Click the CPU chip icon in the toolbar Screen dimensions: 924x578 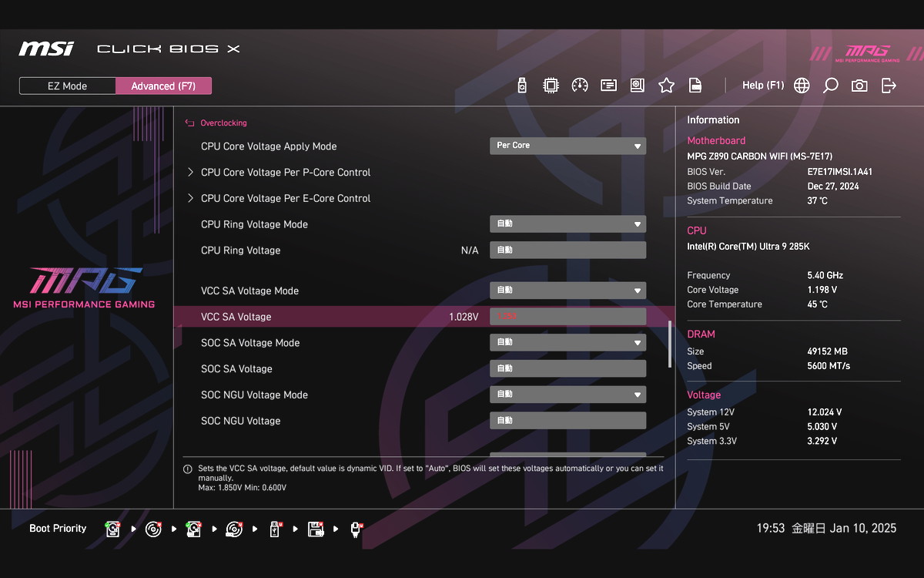(x=551, y=86)
